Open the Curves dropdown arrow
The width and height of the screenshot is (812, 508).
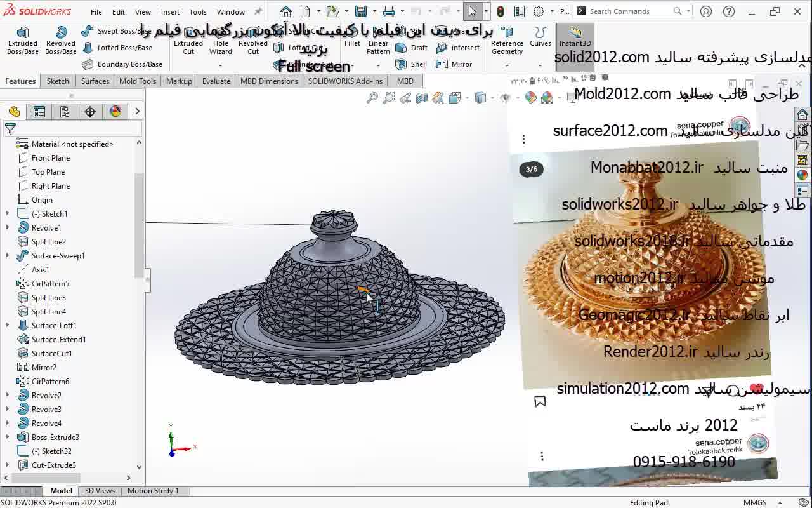540,65
